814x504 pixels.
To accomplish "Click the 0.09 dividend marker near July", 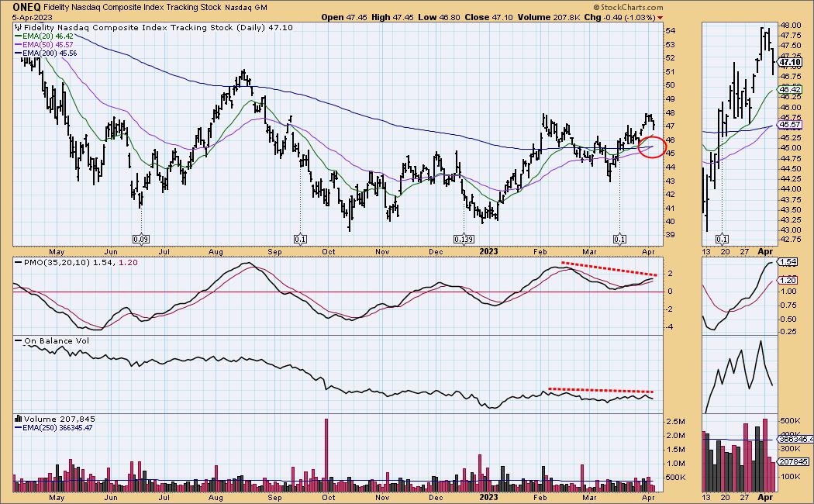I will [x=141, y=240].
